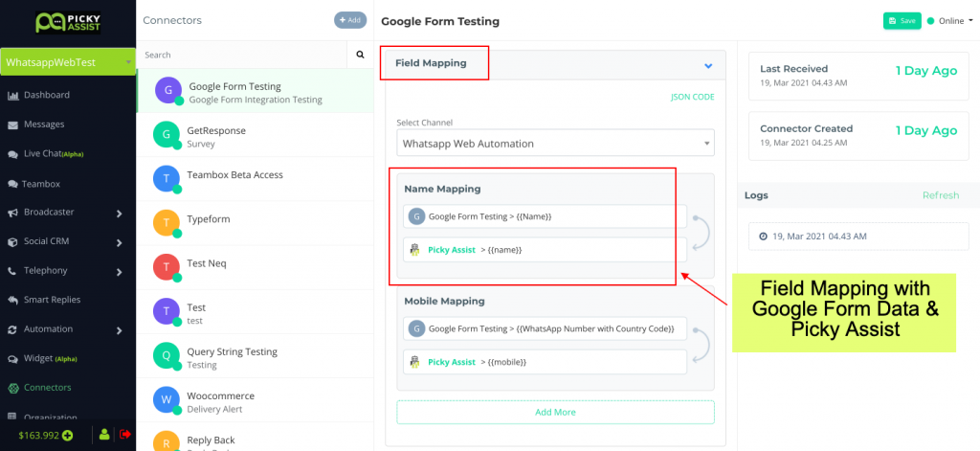Expand the Automation submenu
This screenshot has height=451, width=980.
(119, 330)
